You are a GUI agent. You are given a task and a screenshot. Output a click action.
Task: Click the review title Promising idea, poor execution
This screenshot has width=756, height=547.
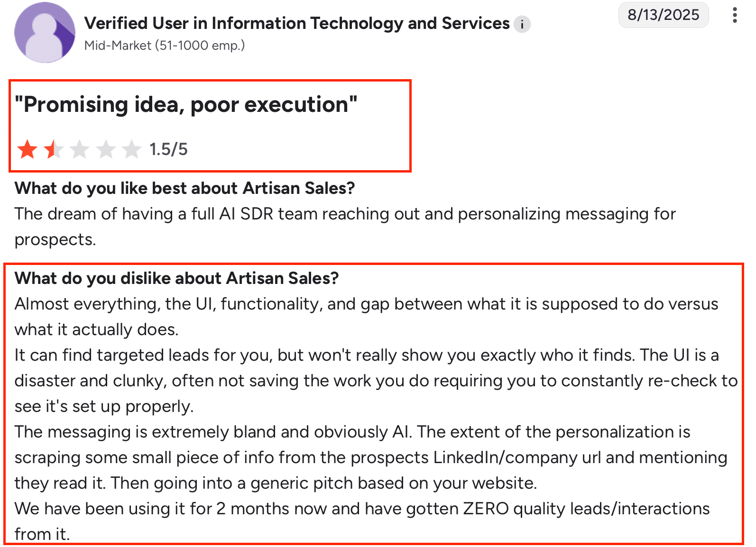[186, 104]
